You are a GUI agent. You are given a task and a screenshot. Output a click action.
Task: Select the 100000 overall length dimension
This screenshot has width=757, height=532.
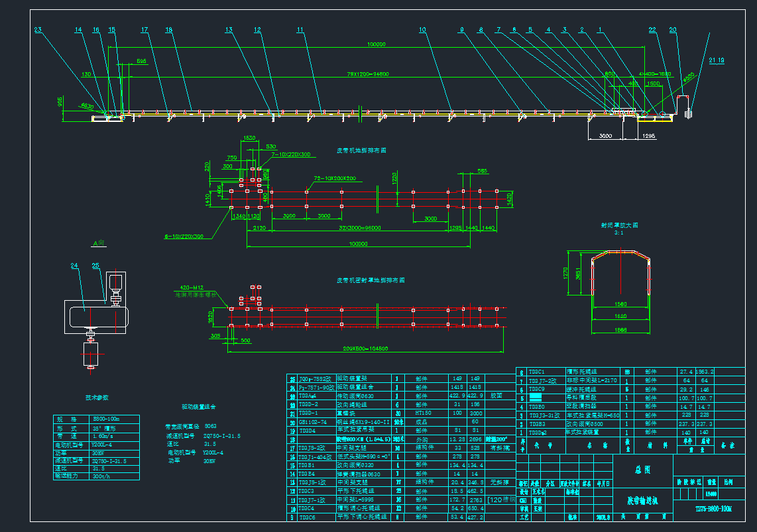[x=377, y=44]
